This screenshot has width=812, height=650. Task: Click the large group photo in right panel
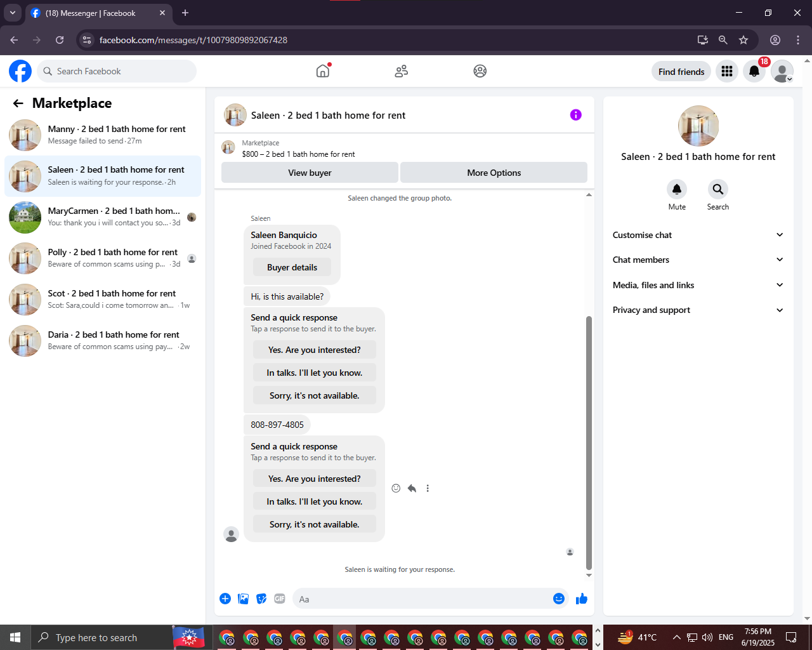coord(698,126)
